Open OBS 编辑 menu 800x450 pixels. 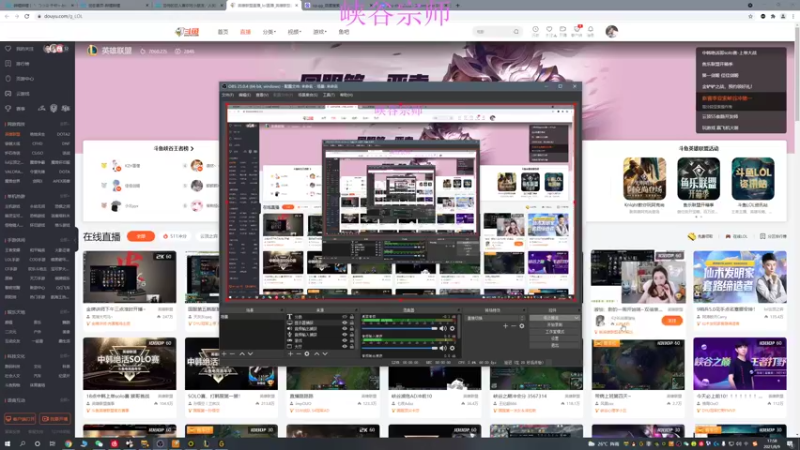click(x=244, y=95)
